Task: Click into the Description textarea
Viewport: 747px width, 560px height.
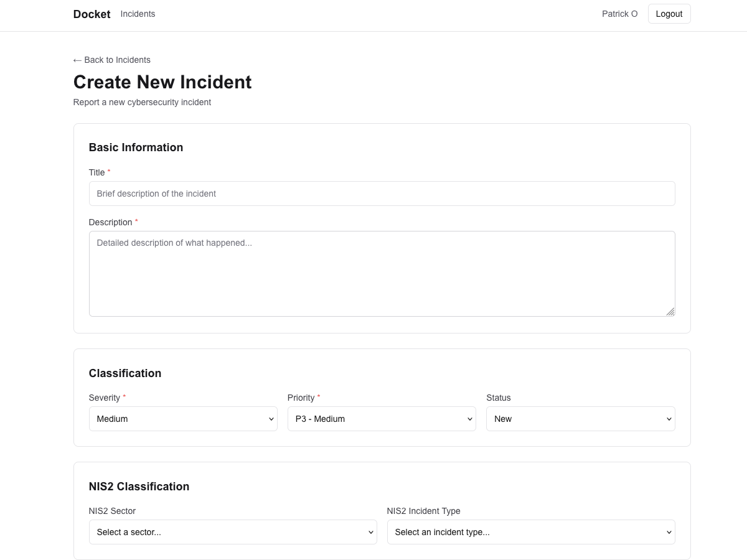Action: click(382, 273)
